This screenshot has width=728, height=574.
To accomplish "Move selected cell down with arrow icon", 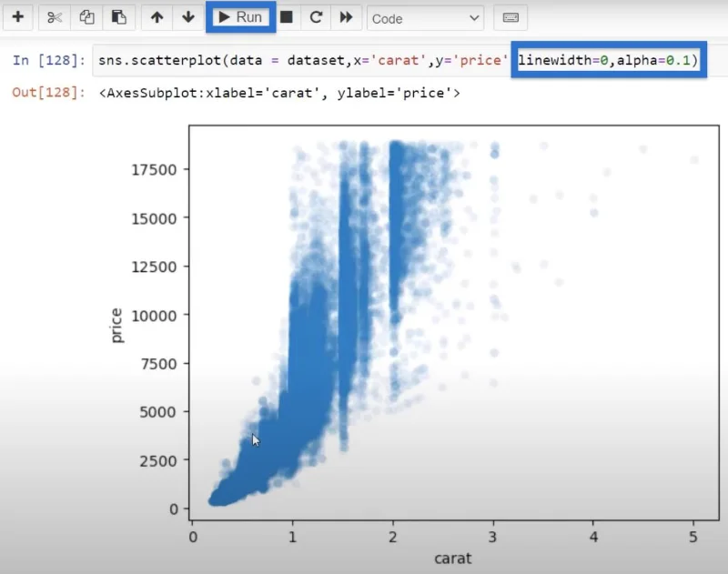I will tap(188, 17).
